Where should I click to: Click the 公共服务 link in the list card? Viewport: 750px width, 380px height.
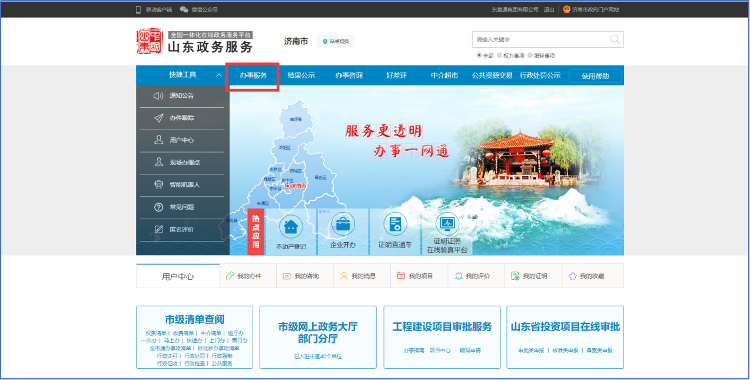click(221, 364)
